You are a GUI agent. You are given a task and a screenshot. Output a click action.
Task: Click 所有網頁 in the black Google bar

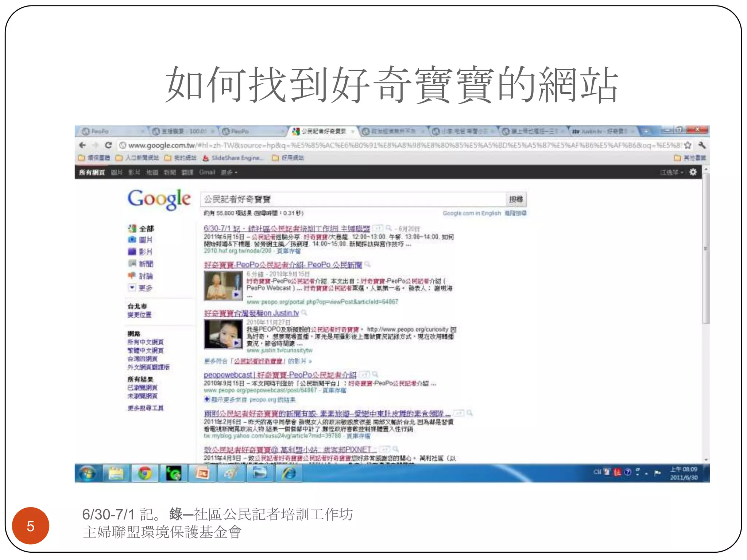click(92, 172)
